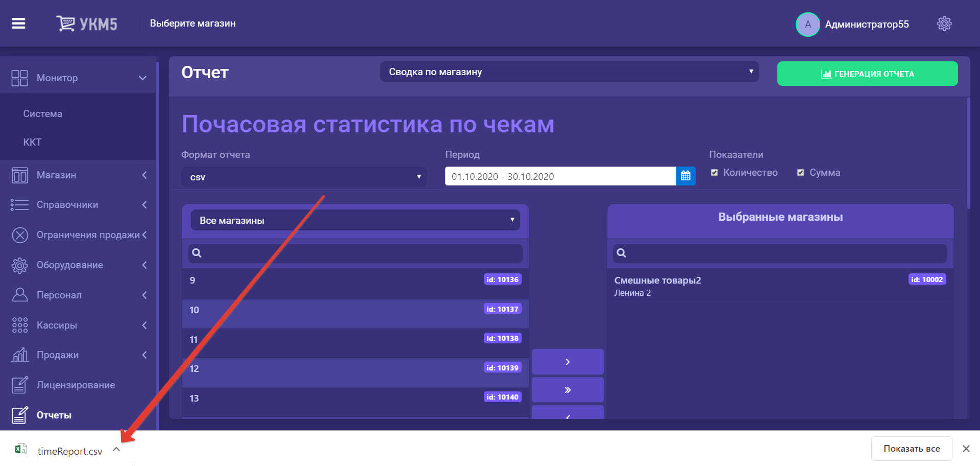Click the Кассиры dots icon

[x=19, y=325]
